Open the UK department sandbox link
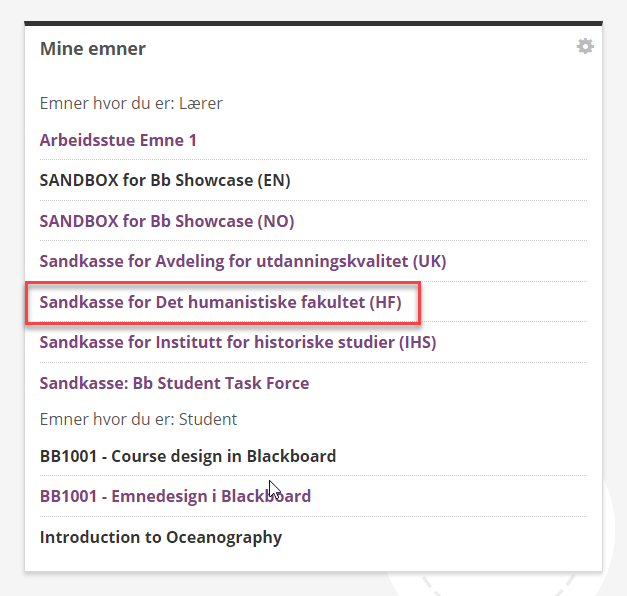Image resolution: width=627 pixels, height=596 pixels. click(x=243, y=262)
